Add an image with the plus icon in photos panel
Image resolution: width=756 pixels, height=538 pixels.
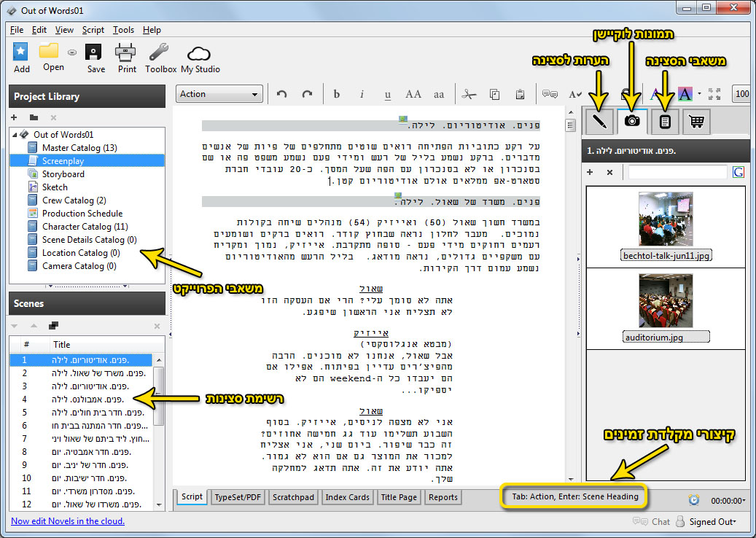coord(590,172)
